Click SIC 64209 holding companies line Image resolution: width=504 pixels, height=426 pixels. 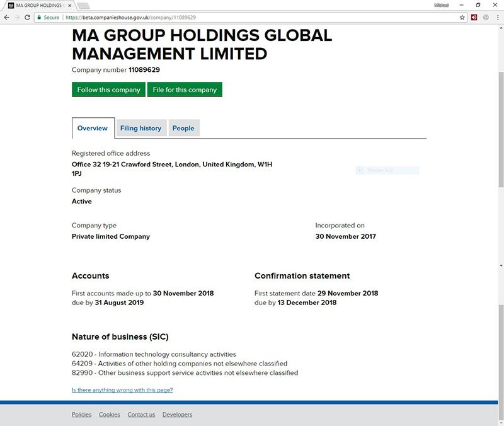(x=180, y=364)
